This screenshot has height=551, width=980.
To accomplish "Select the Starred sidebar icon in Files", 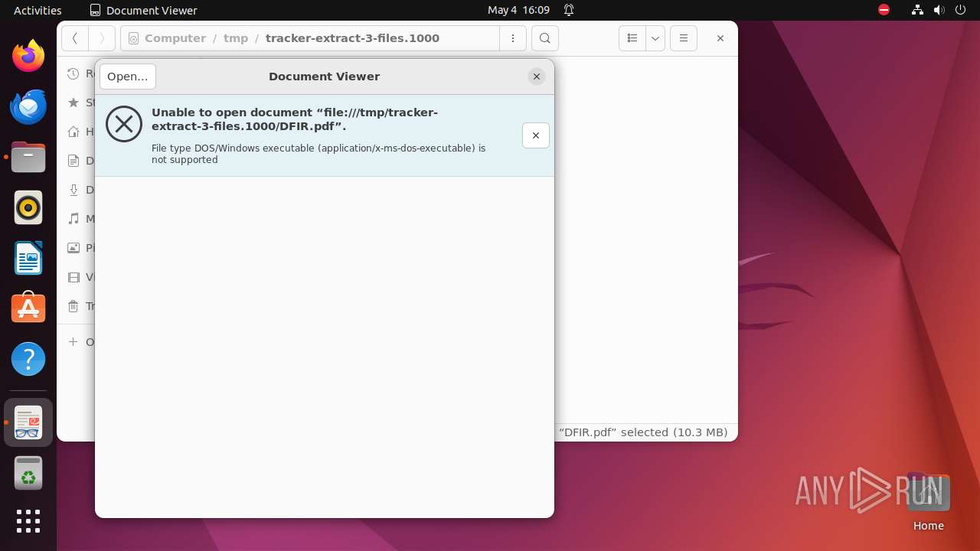I will pos(73,103).
